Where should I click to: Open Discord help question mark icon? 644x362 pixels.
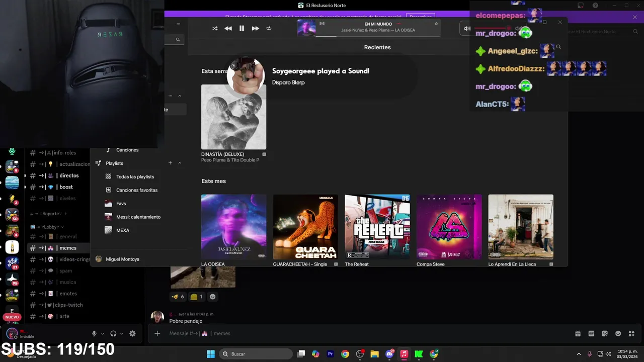pyautogui.click(x=595, y=6)
